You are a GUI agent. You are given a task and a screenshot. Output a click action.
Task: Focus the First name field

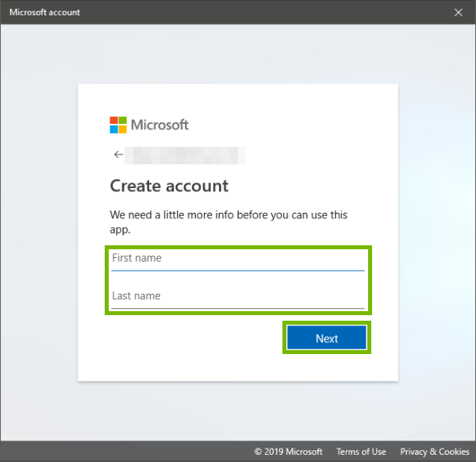click(238, 260)
